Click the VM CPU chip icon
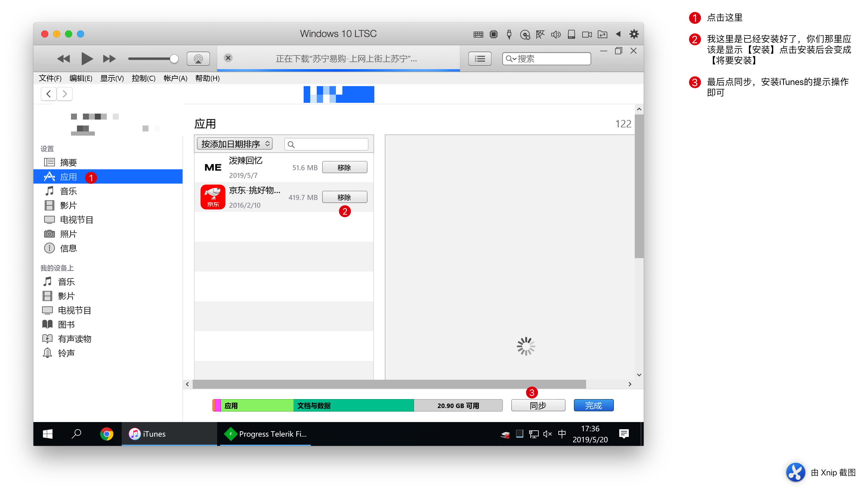The width and height of the screenshot is (868, 490). (494, 34)
